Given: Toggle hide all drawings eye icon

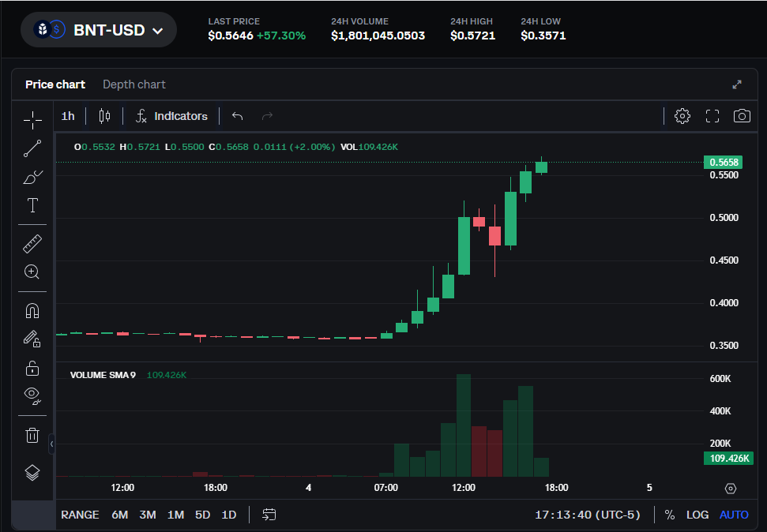Looking at the screenshot, I should coord(32,395).
